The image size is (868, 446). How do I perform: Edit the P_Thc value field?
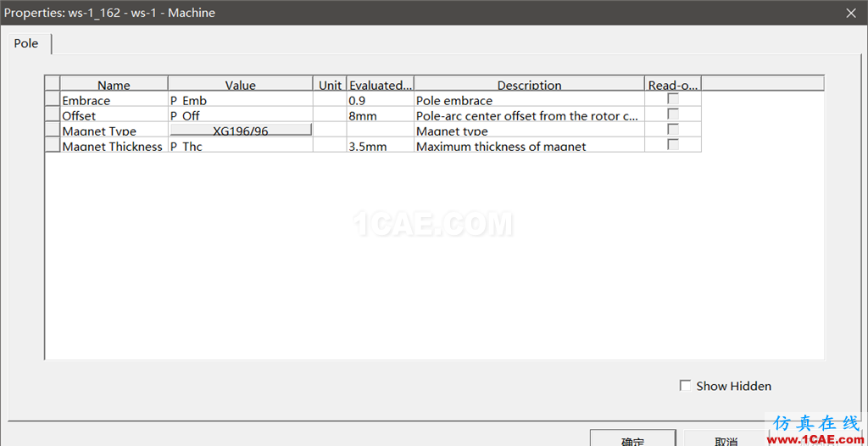tap(240, 145)
